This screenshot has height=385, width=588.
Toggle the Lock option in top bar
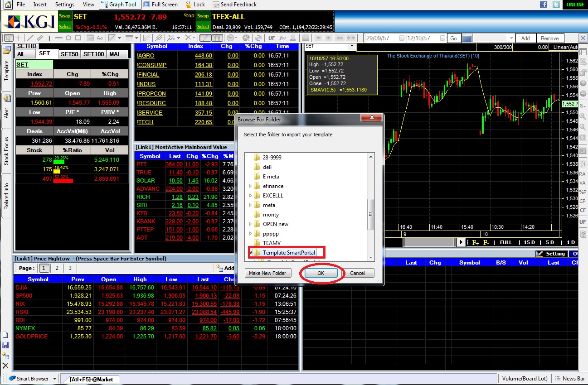195,5
